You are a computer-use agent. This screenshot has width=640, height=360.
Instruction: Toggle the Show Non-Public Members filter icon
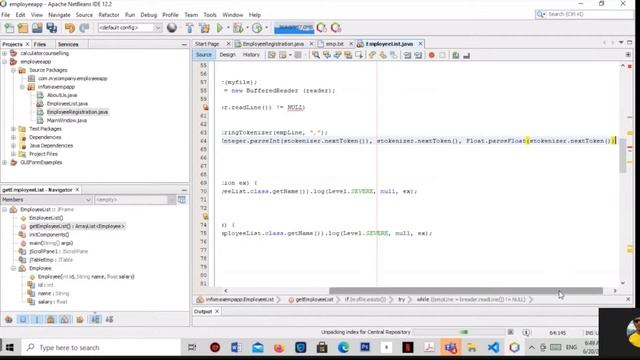[51, 320]
